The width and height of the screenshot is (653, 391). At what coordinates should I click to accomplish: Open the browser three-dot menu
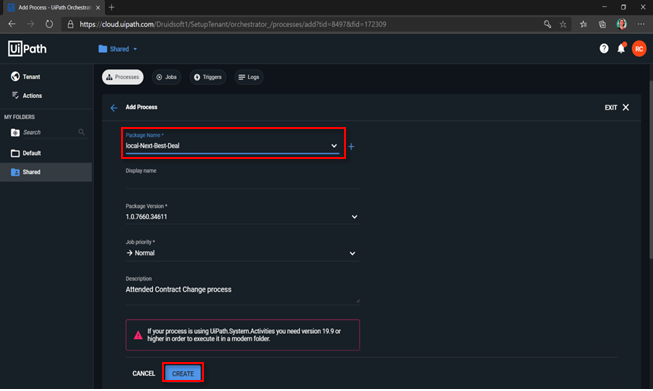[x=641, y=25]
